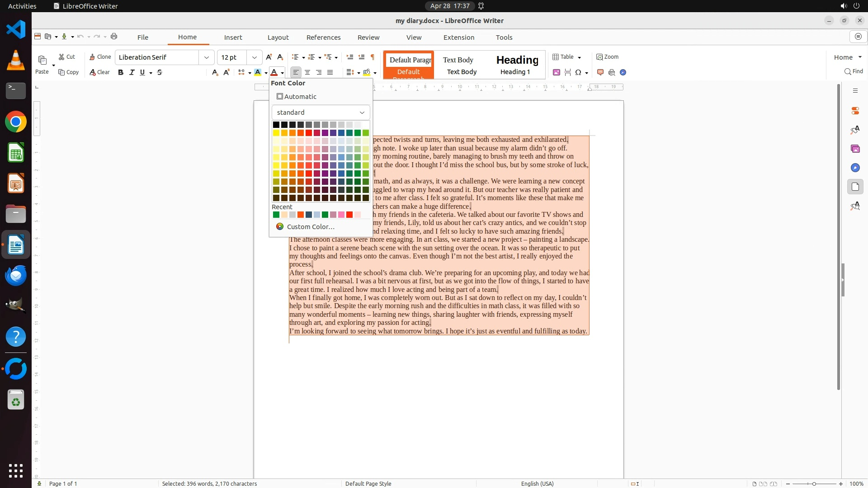Click the Superscript icon
The image size is (868, 488).
click(x=226, y=72)
